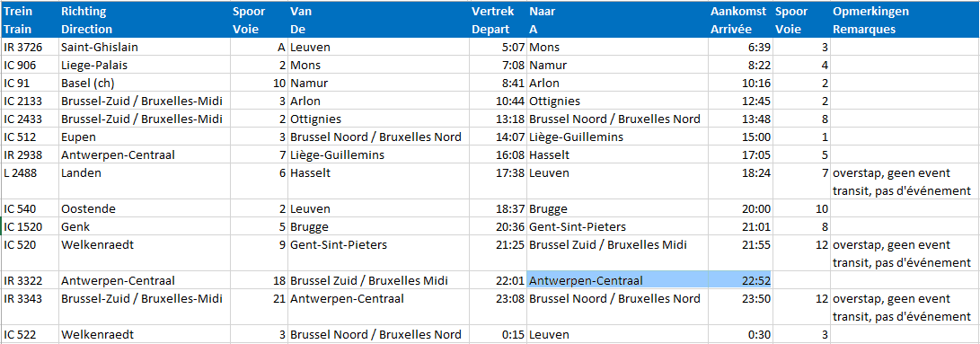980x344 pixels.
Task: Select departure time 7:08 cell
Action: tap(498, 65)
